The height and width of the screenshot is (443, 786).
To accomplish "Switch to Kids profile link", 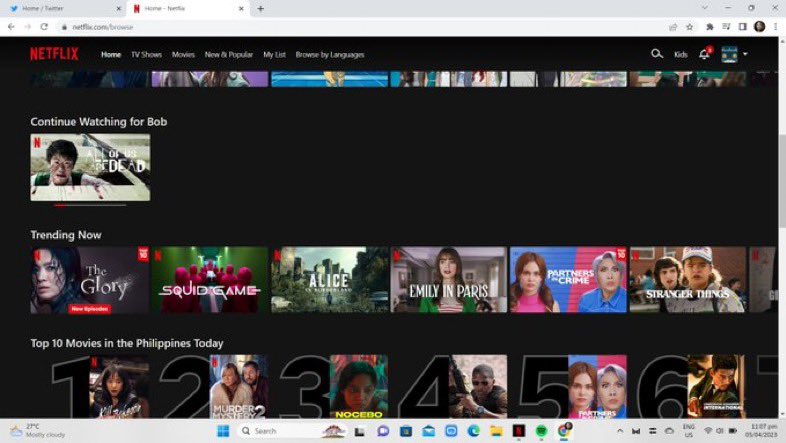I will (x=680, y=55).
